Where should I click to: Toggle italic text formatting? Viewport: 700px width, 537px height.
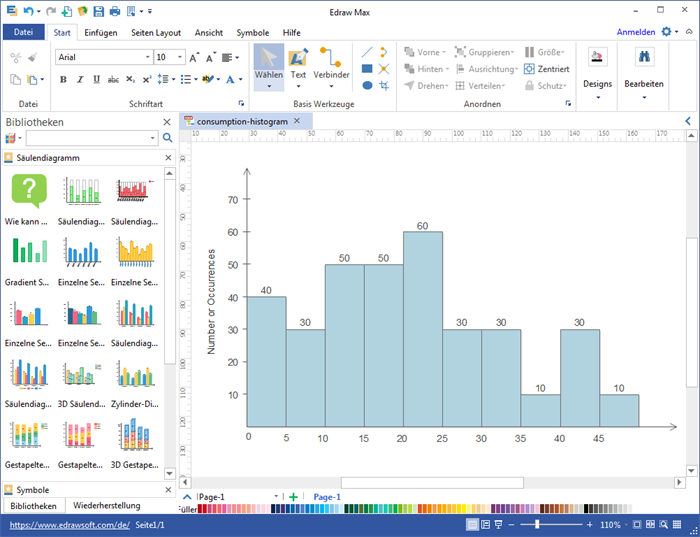coord(78,79)
